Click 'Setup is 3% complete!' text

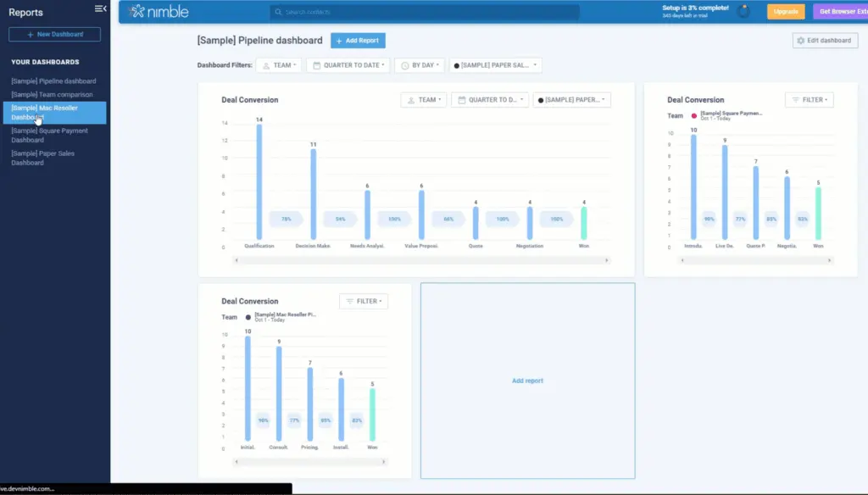tap(695, 8)
